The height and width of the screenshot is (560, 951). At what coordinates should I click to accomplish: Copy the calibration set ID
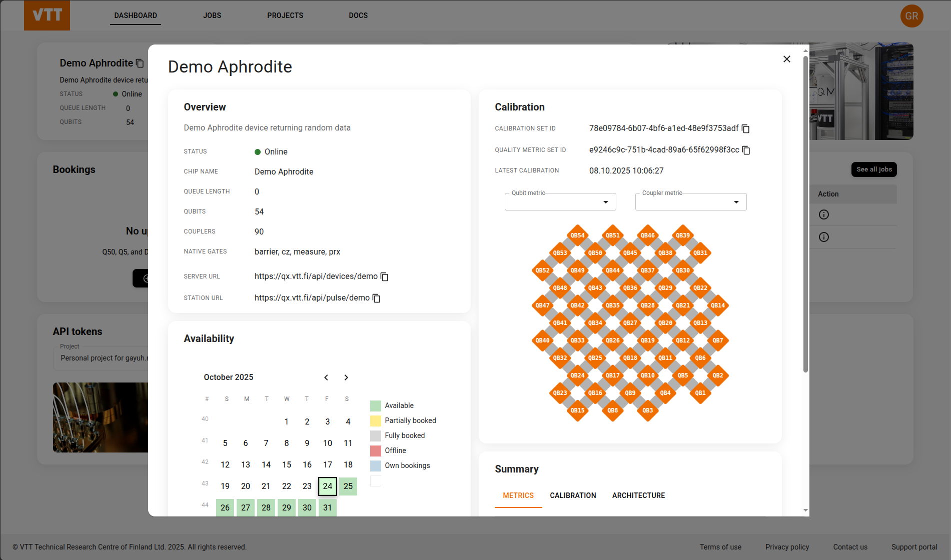point(745,129)
